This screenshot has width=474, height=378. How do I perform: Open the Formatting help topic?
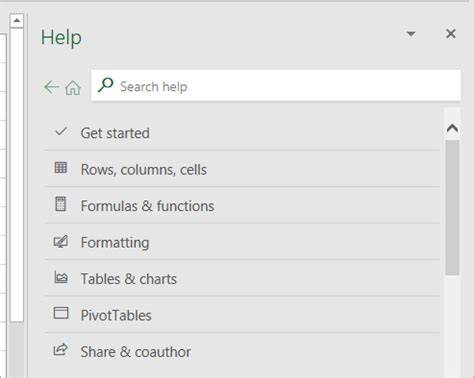pyautogui.click(x=242, y=242)
